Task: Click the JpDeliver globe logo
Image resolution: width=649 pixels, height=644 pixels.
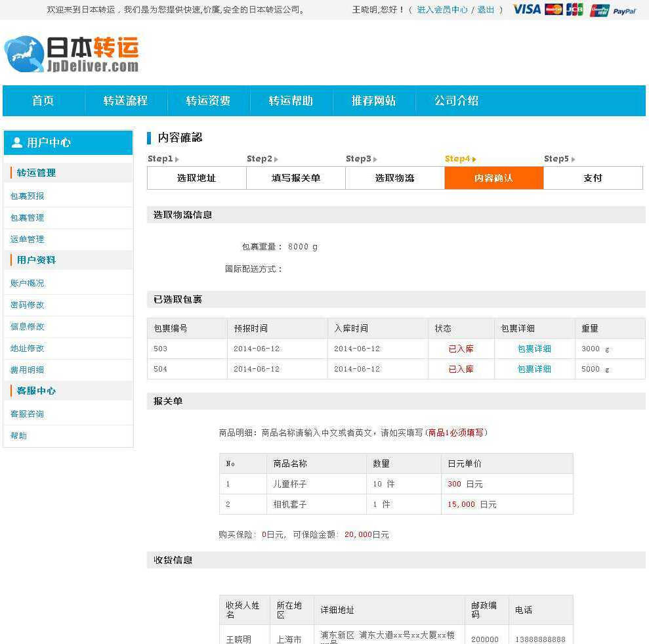Action: 24,54
